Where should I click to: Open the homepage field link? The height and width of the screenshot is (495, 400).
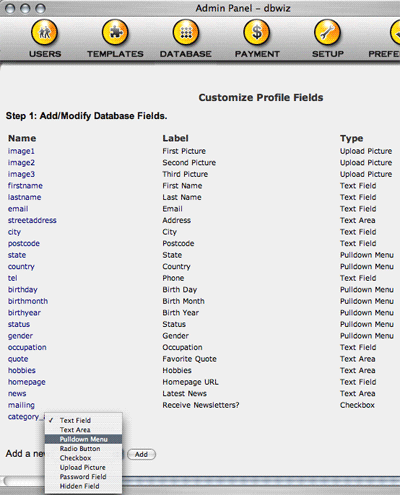click(27, 382)
